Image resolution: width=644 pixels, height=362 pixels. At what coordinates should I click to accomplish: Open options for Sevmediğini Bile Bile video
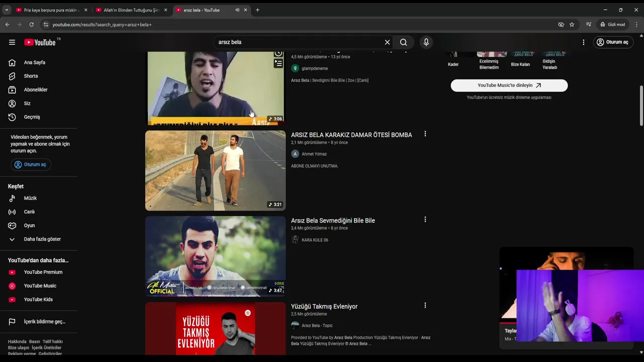coord(425,219)
